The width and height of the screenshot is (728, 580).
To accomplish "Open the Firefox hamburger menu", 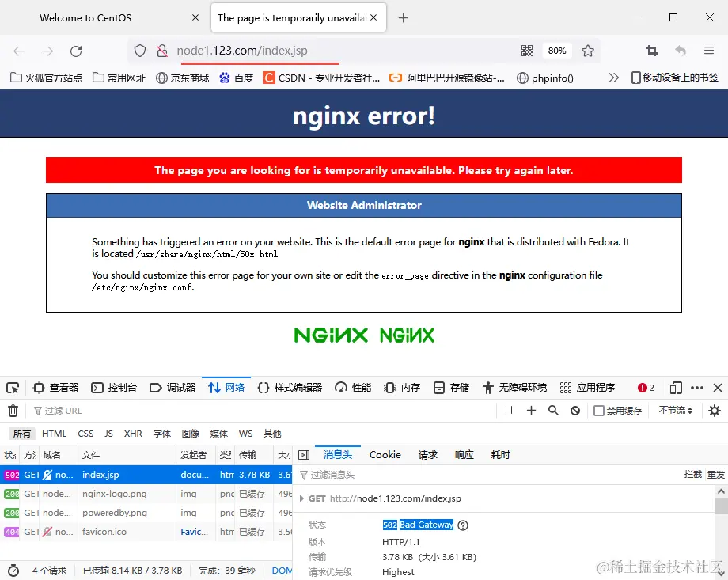I will (x=709, y=51).
